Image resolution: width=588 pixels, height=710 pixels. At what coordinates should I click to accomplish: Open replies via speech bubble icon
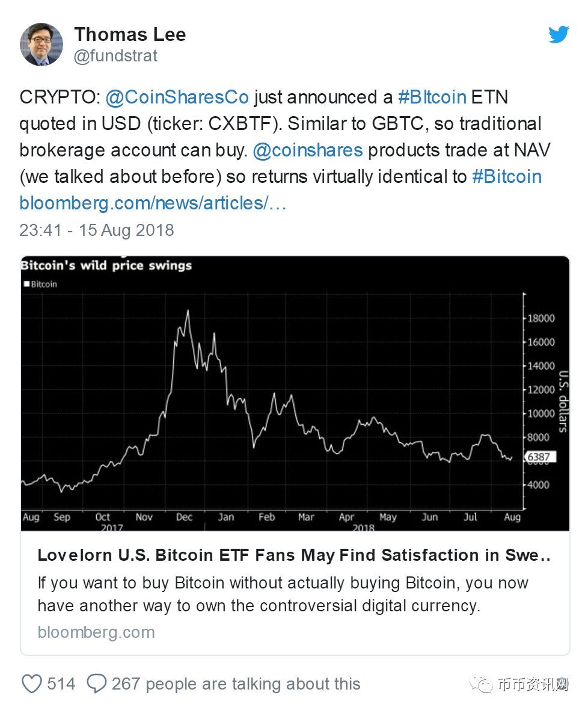coord(96,684)
